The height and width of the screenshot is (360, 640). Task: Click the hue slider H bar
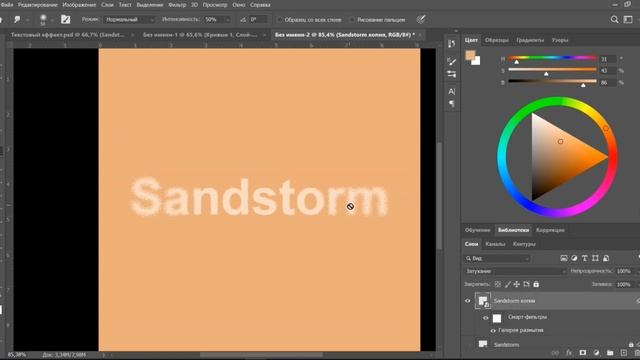pos(552,58)
